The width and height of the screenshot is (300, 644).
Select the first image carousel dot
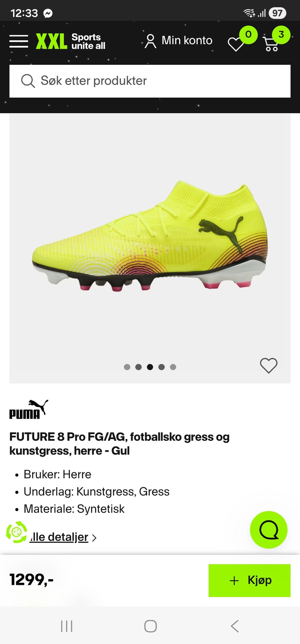127,367
